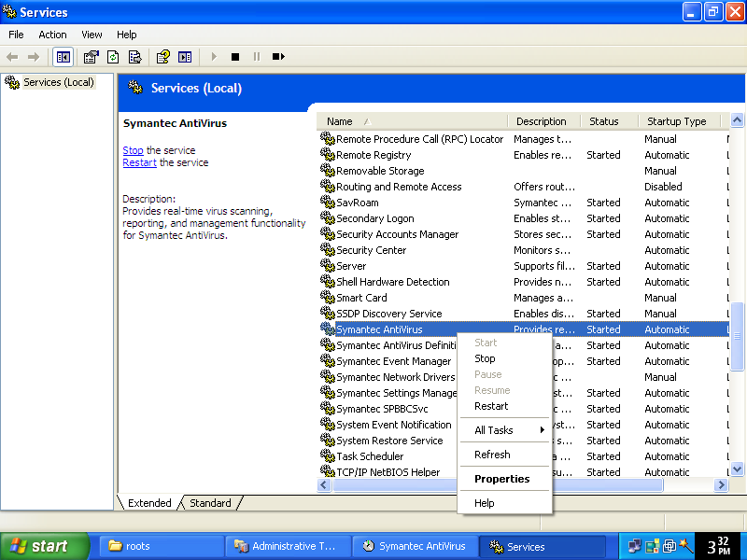
Task: Sort by the Startup Type column header
Action: pos(680,121)
